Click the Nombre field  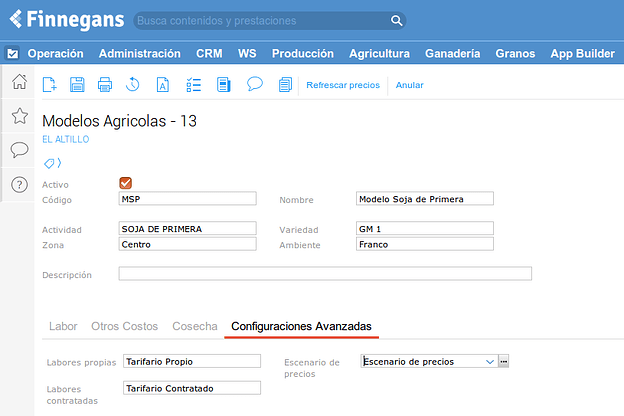425,199
